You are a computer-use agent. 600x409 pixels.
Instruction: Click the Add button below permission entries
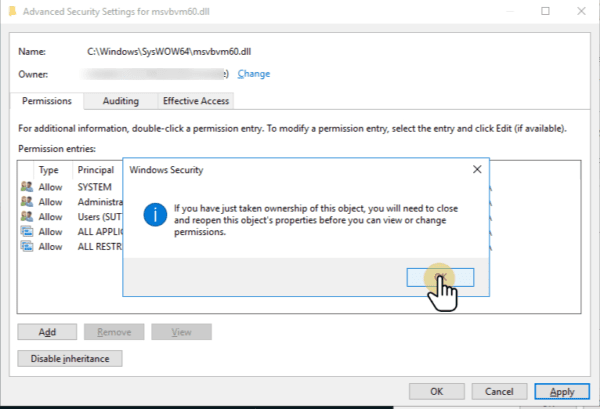46,331
